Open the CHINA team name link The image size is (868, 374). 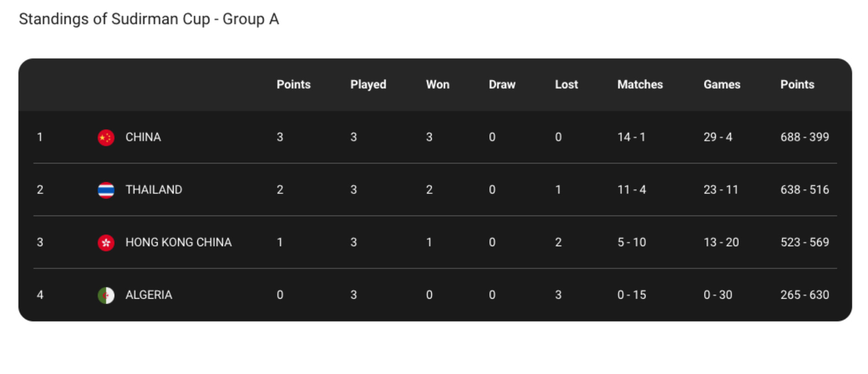pos(143,137)
